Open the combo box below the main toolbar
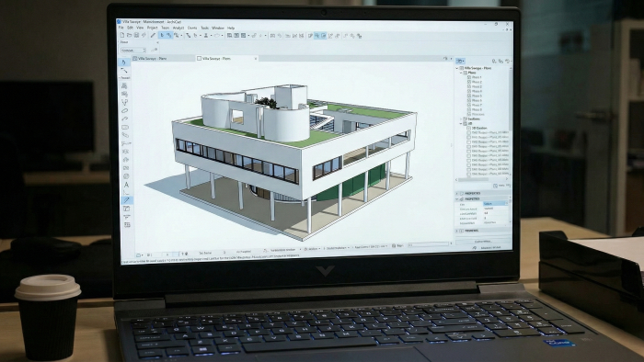The width and height of the screenshot is (644, 362). point(133,50)
